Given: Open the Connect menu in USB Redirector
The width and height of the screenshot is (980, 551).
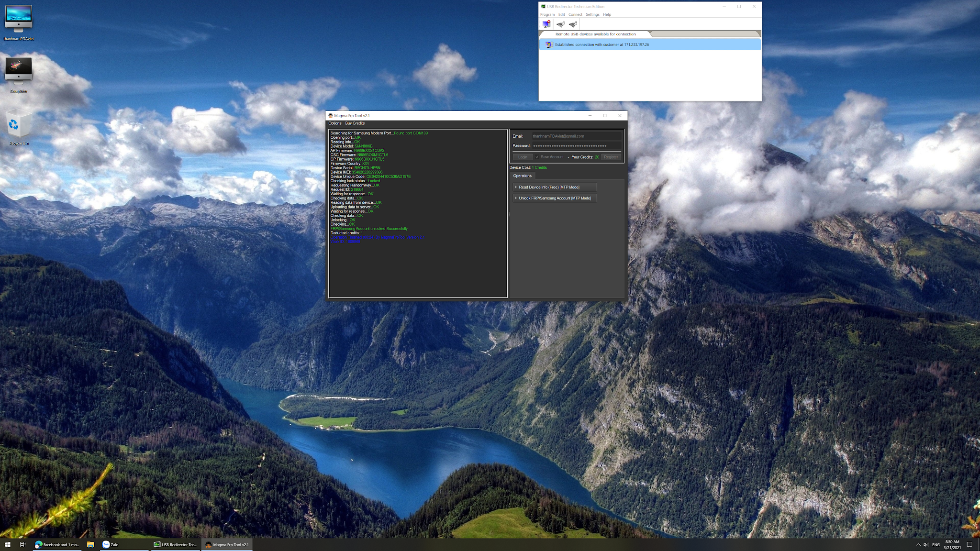Looking at the screenshot, I should pyautogui.click(x=575, y=14).
